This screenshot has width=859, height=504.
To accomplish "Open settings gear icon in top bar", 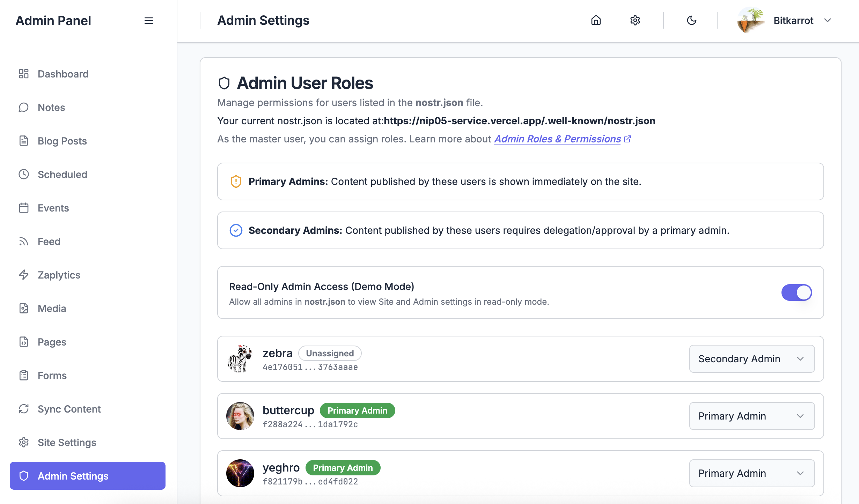I will point(635,20).
